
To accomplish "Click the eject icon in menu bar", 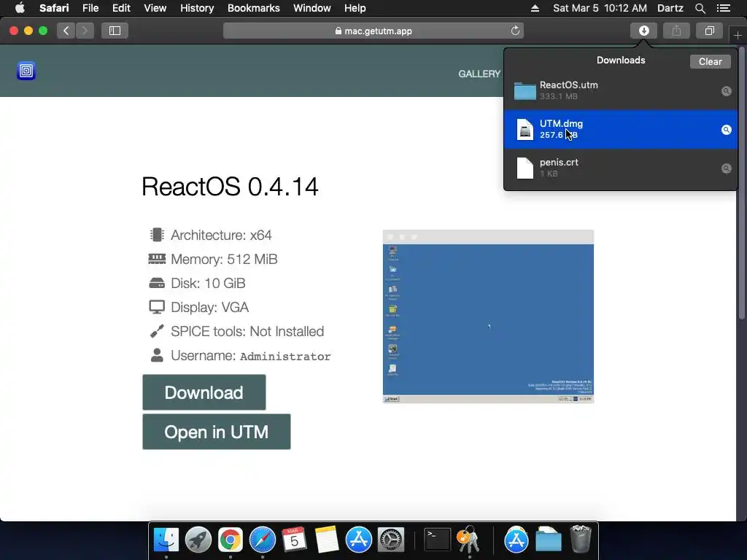I will 535,8.
